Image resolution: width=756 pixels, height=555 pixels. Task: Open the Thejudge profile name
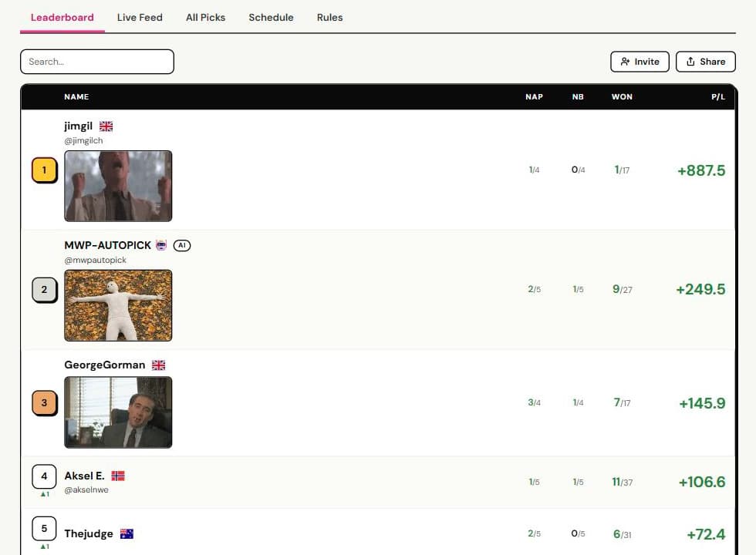pos(89,533)
